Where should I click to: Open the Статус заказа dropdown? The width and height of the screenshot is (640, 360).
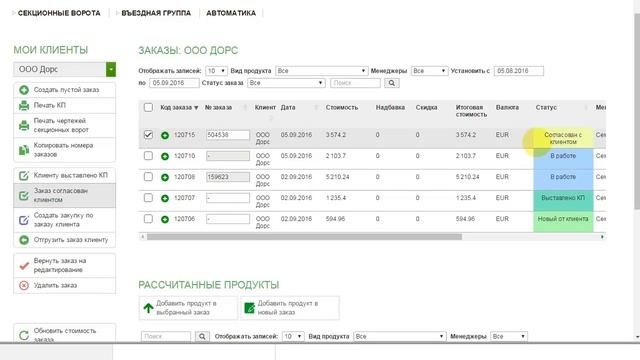point(286,83)
